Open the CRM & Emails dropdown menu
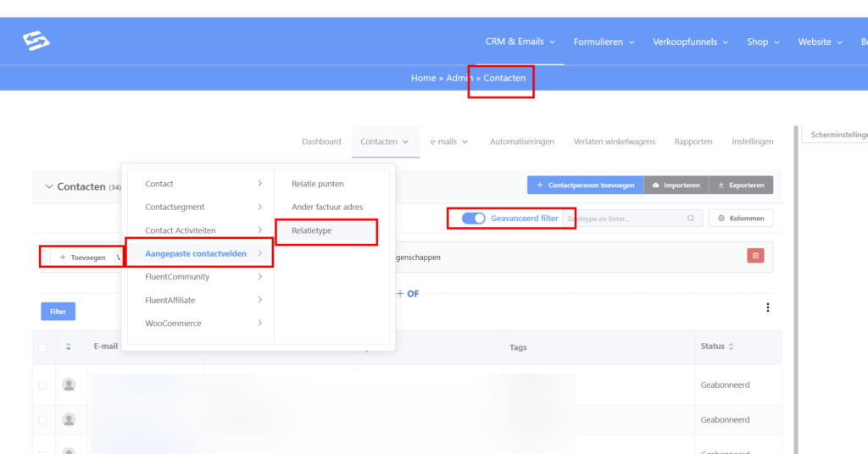Screen dimensions: 868x454 point(520,42)
